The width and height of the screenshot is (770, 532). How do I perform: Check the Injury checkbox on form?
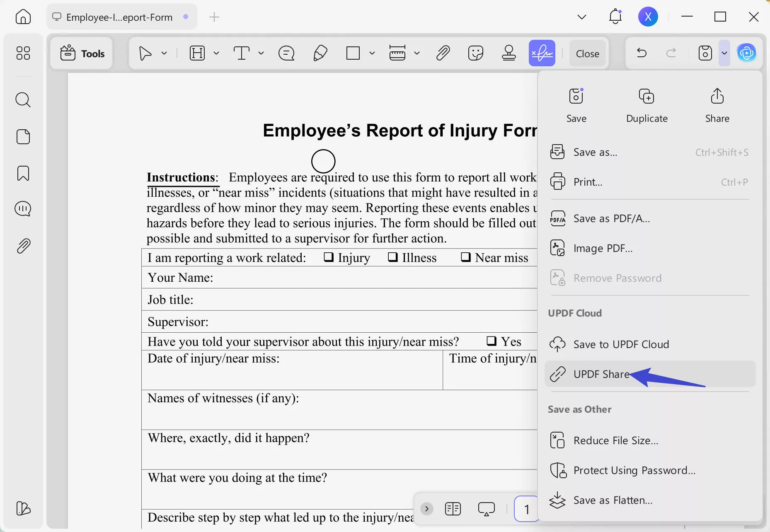(x=328, y=257)
